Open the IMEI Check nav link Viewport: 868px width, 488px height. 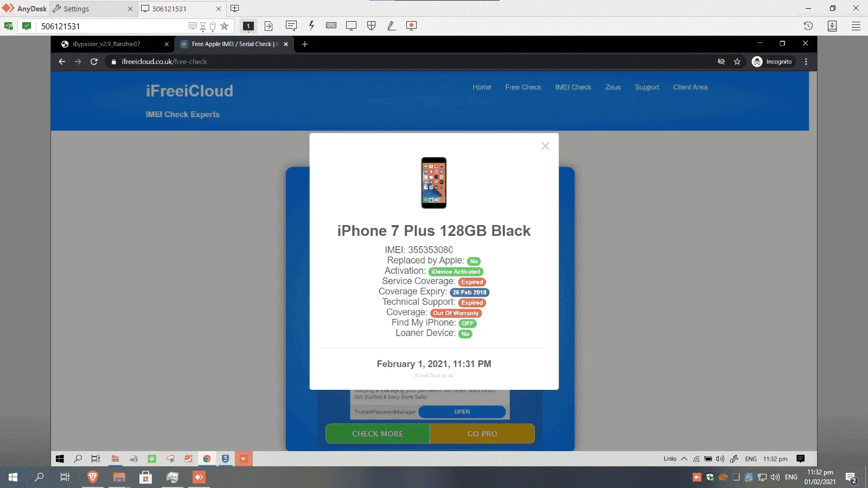pyautogui.click(x=573, y=87)
